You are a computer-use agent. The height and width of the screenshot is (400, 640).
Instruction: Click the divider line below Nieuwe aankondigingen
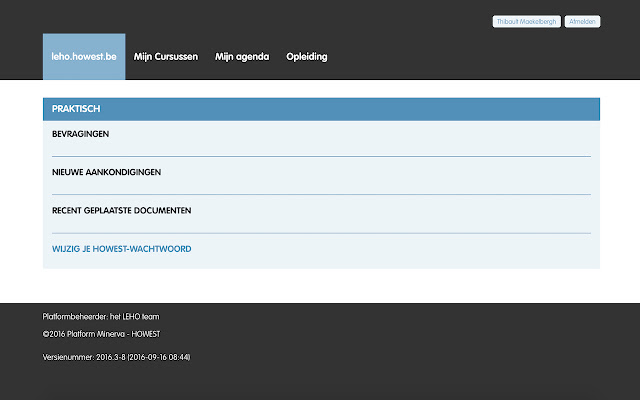click(x=320, y=194)
